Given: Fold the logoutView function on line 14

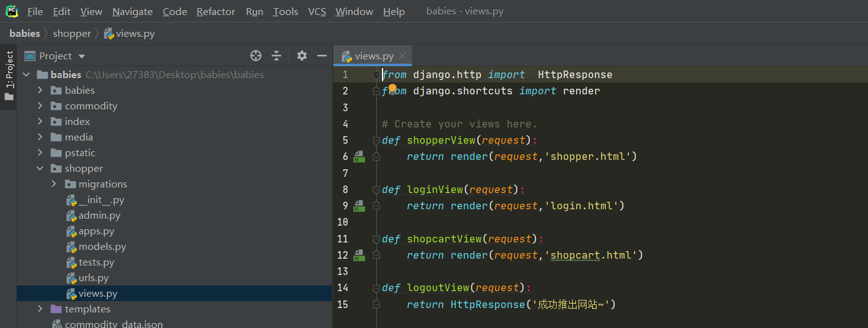Looking at the screenshot, I should (x=376, y=288).
